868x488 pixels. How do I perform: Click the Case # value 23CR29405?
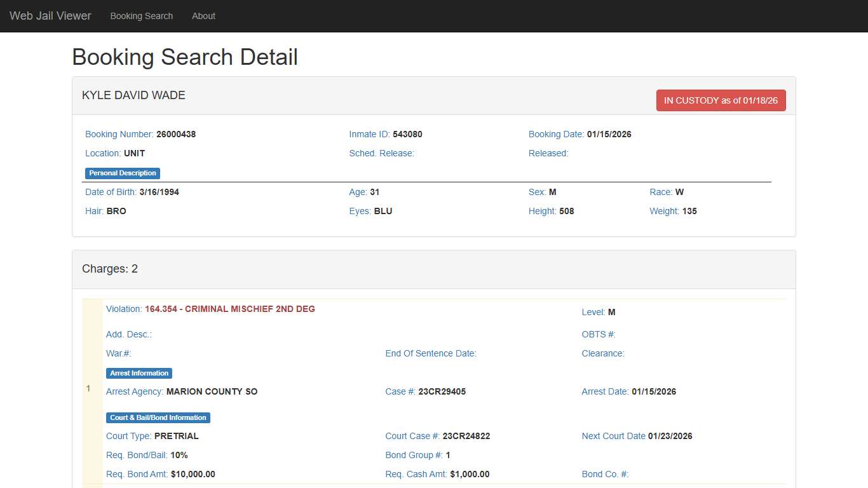click(x=442, y=391)
